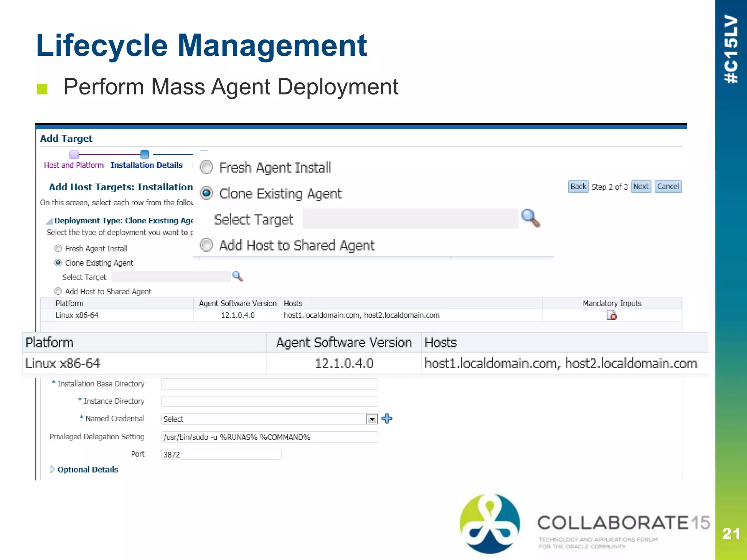Click the small Select Target search magnifier icon
Image resolution: width=747 pixels, height=560 pixels.
coord(237,276)
